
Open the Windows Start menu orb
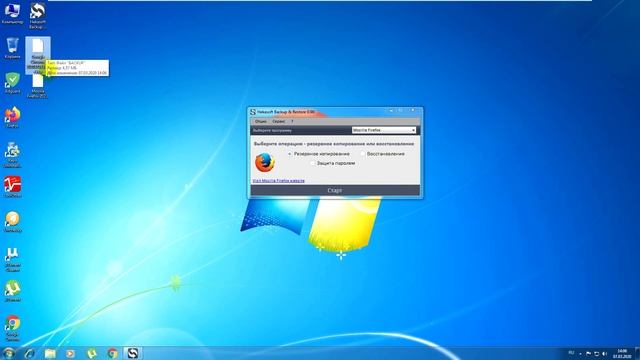[8, 353]
